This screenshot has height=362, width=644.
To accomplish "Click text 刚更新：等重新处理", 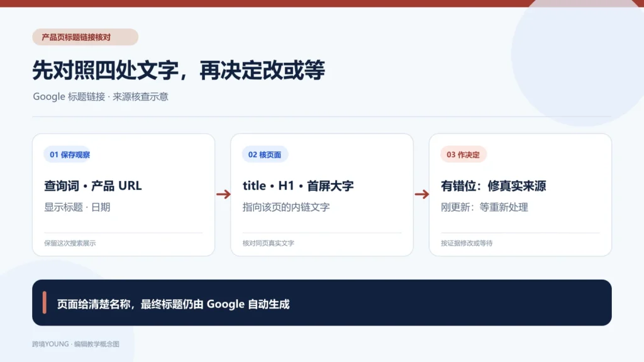I will [x=484, y=207].
